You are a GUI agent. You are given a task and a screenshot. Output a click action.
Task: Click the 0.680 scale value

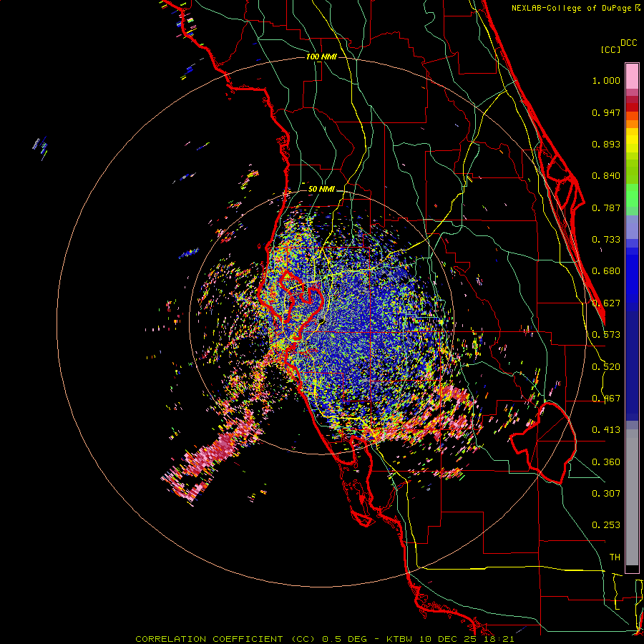tap(606, 271)
